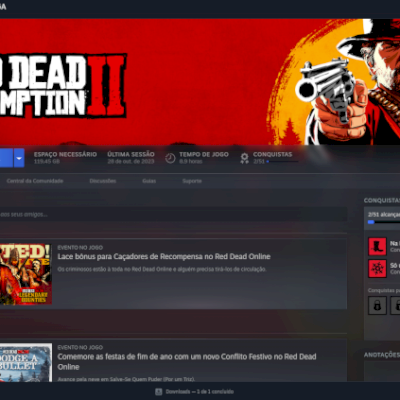Click the Red Dead Redemption II logo banner
The height and width of the screenshot is (400, 400).
click(x=63, y=86)
